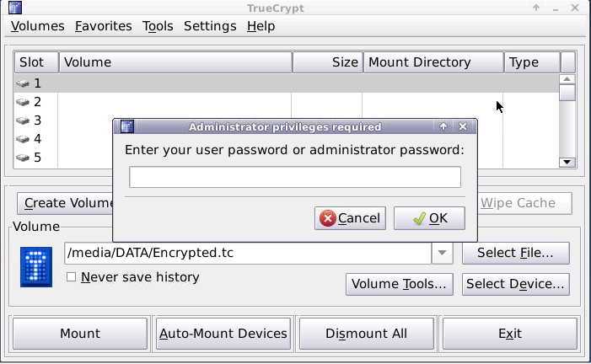This screenshot has width=591, height=364.
Task: Open the Favorites menu
Action: click(103, 26)
